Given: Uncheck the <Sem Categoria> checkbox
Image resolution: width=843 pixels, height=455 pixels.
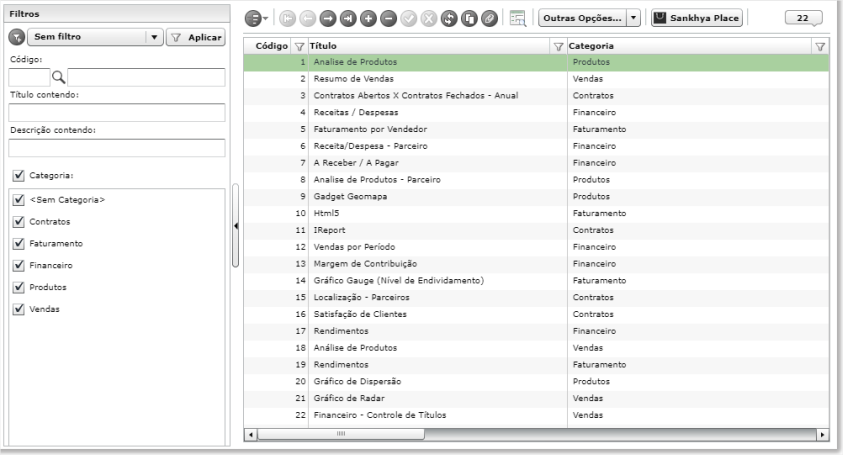Looking at the screenshot, I should pyautogui.click(x=19, y=200).
